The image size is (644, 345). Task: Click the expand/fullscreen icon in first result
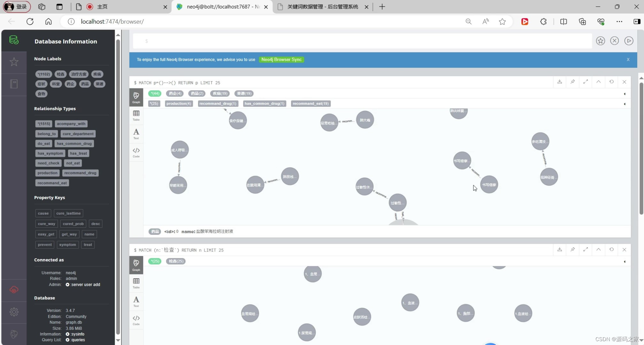[x=585, y=82]
